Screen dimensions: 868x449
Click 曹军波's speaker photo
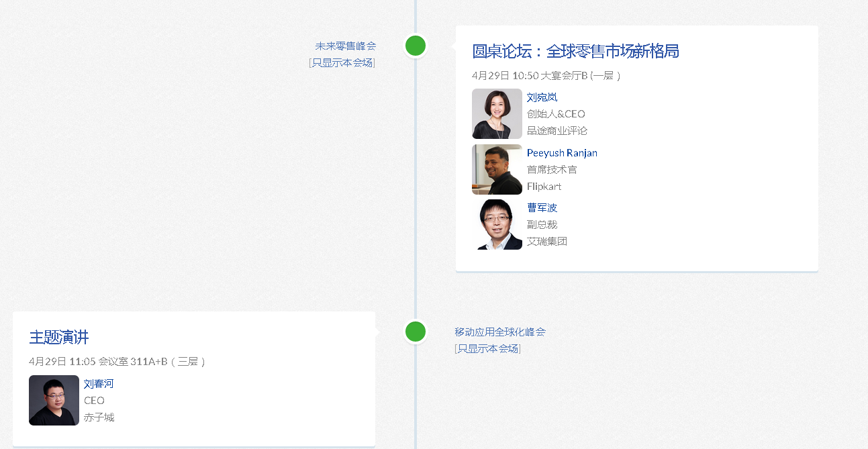pos(497,224)
